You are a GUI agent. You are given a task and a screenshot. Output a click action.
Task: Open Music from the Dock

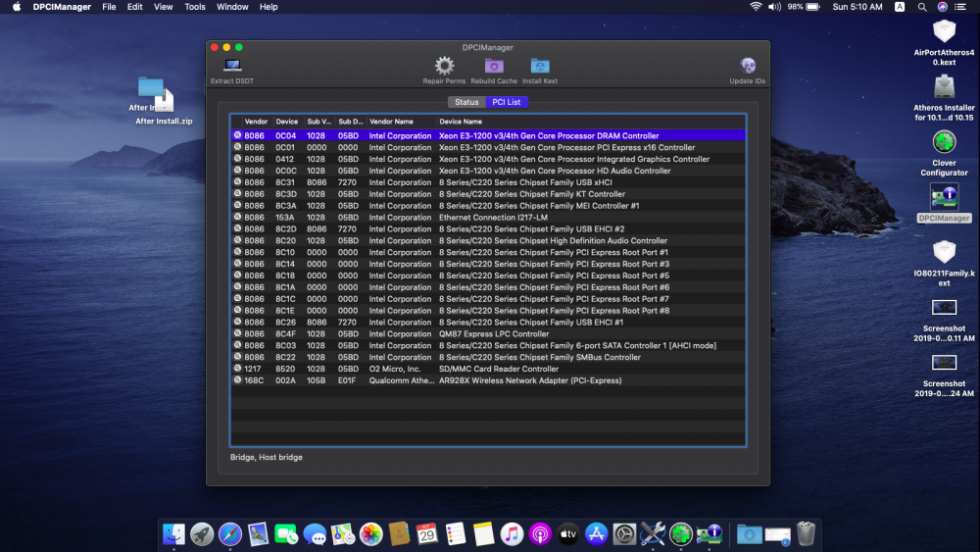pyautogui.click(x=512, y=534)
